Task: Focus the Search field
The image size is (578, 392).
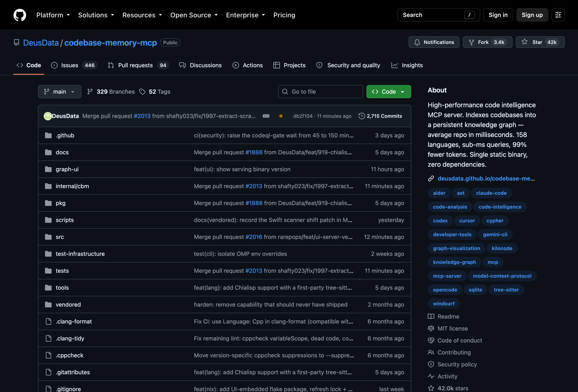Action: [x=438, y=15]
